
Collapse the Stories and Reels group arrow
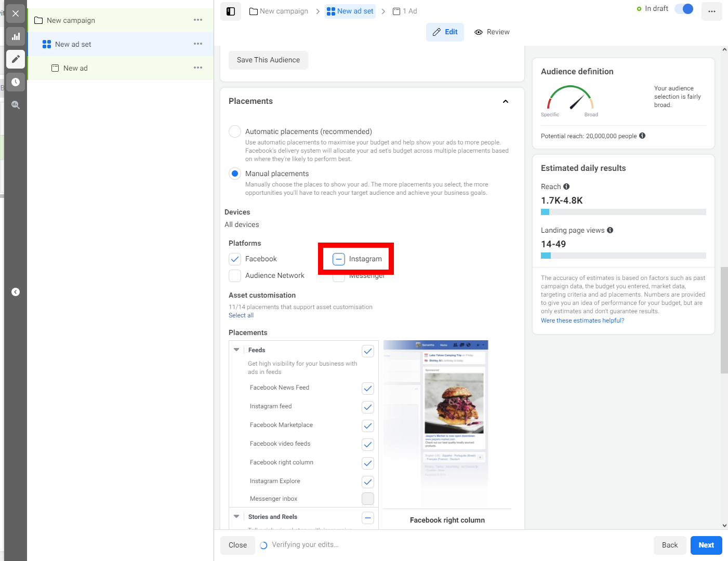[x=236, y=516]
